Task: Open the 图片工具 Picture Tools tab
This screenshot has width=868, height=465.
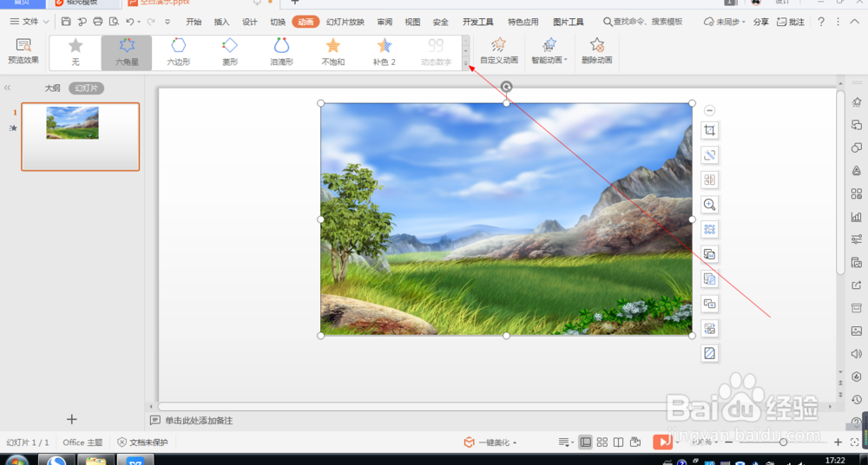Action: click(x=568, y=23)
